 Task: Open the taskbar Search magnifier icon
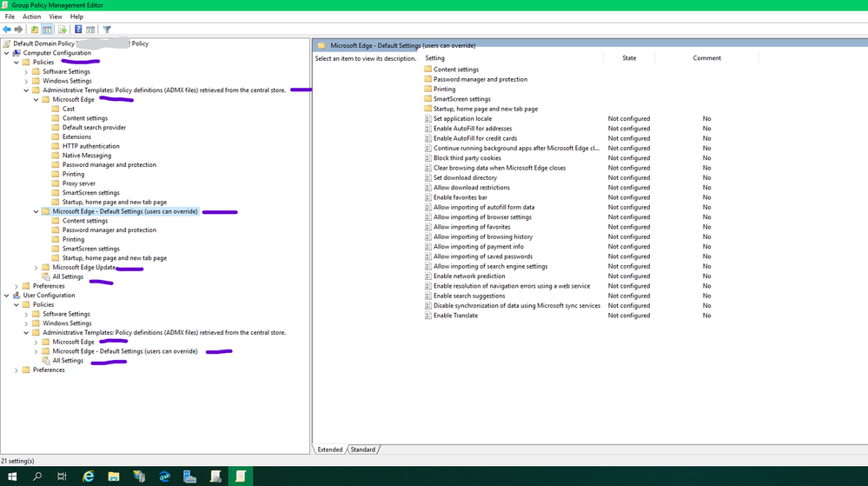(x=37, y=476)
